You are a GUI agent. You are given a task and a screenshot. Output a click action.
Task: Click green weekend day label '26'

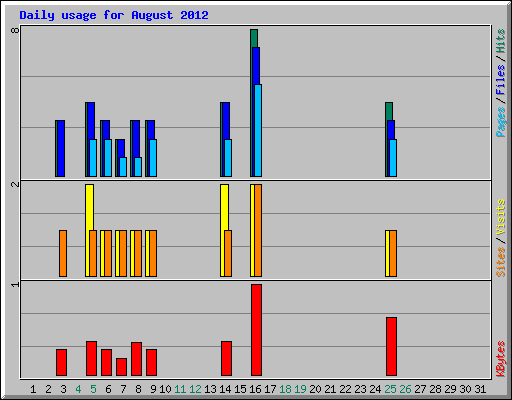pyautogui.click(x=405, y=389)
